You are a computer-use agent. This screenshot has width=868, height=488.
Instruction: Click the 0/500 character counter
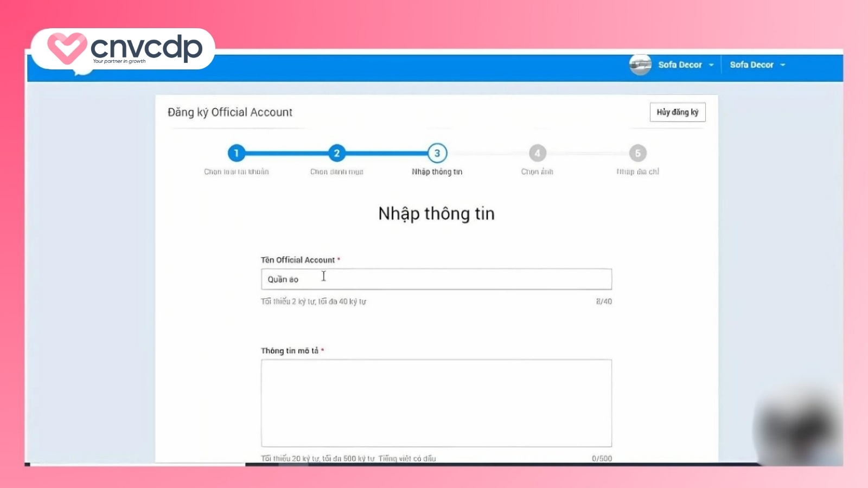pos(602,458)
